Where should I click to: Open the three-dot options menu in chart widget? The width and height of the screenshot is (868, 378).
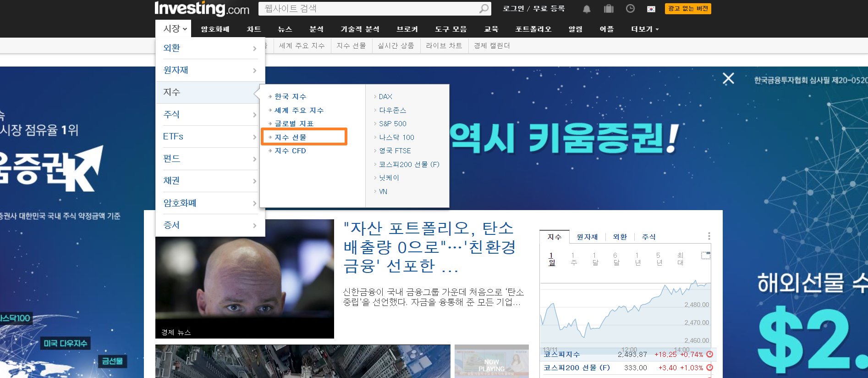709,236
